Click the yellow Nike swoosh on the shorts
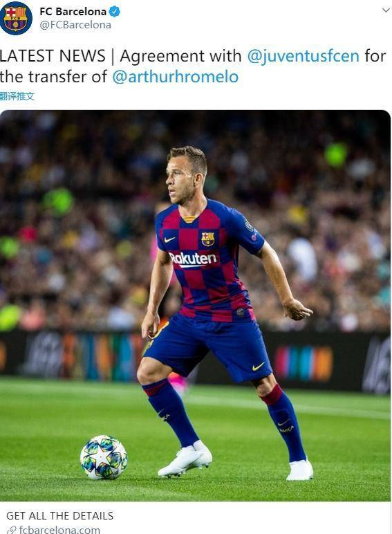 pos(259,367)
